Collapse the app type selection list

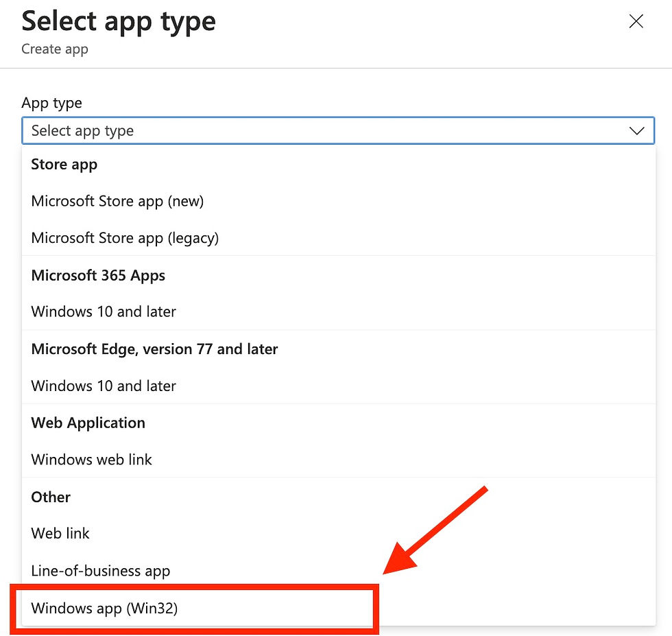(x=637, y=130)
